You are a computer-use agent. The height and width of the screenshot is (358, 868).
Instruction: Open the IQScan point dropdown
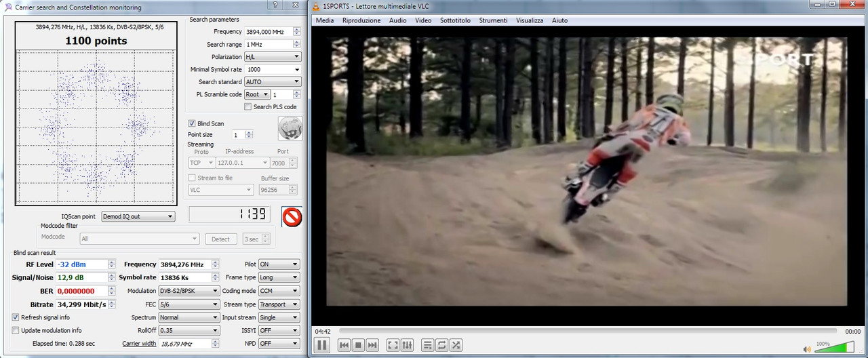[x=138, y=216]
